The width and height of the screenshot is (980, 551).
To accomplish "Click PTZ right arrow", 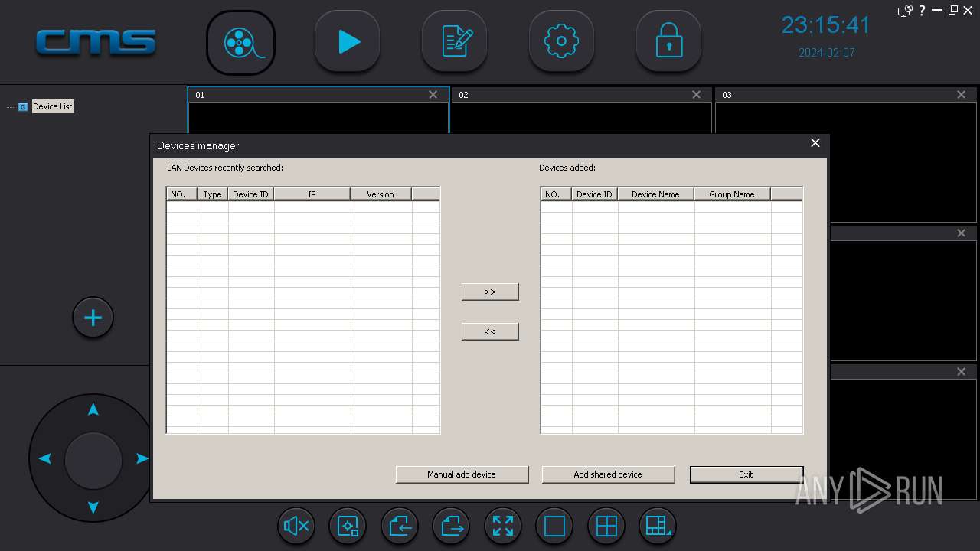I will (x=142, y=458).
